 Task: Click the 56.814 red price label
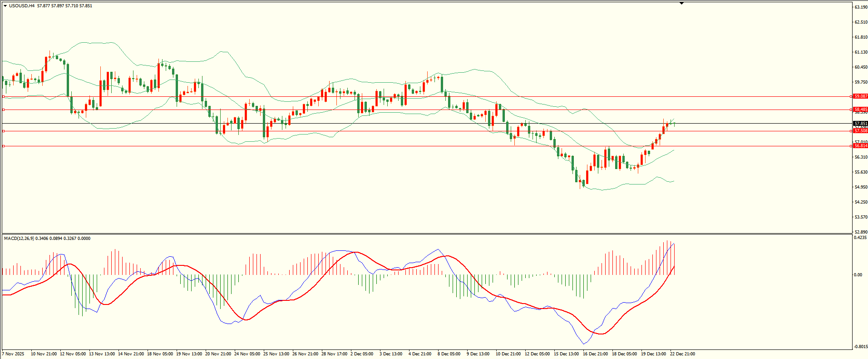(860, 146)
